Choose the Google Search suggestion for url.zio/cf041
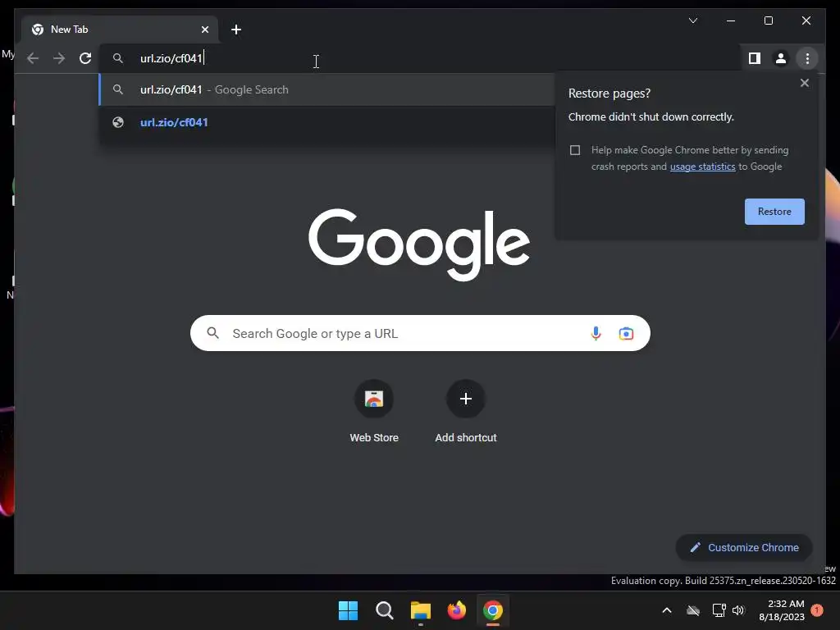The width and height of the screenshot is (840, 630). pos(326,90)
